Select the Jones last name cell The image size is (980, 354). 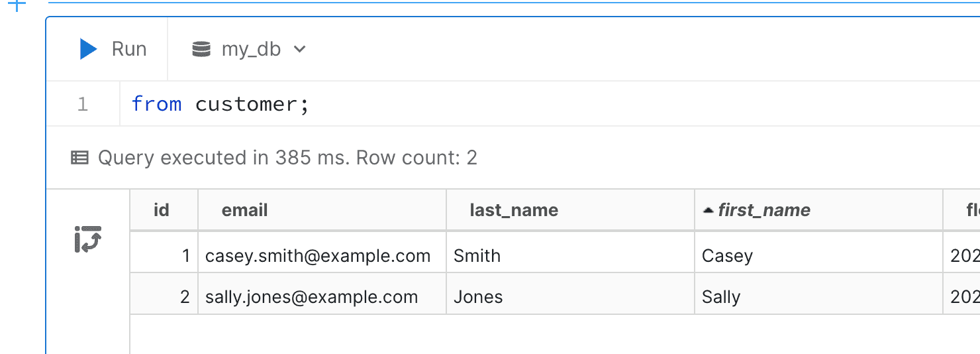click(478, 297)
